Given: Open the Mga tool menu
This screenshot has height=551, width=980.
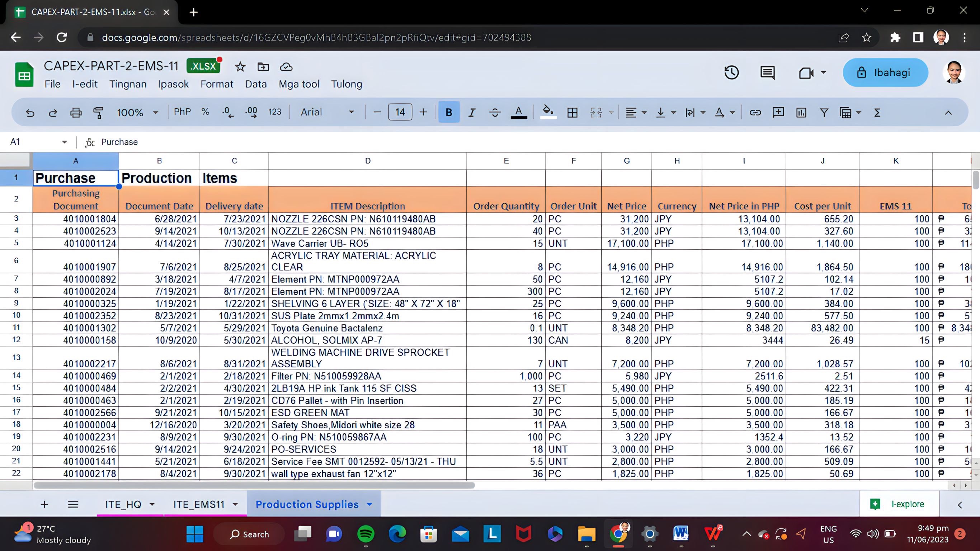Looking at the screenshot, I should [x=299, y=84].
